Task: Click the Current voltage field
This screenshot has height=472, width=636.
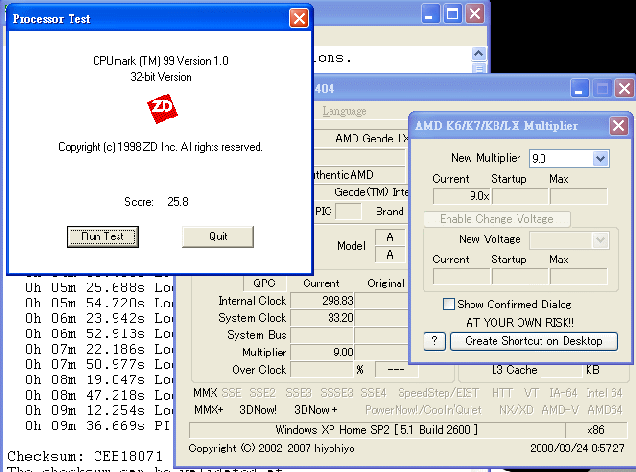Action: [x=462, y=277]
